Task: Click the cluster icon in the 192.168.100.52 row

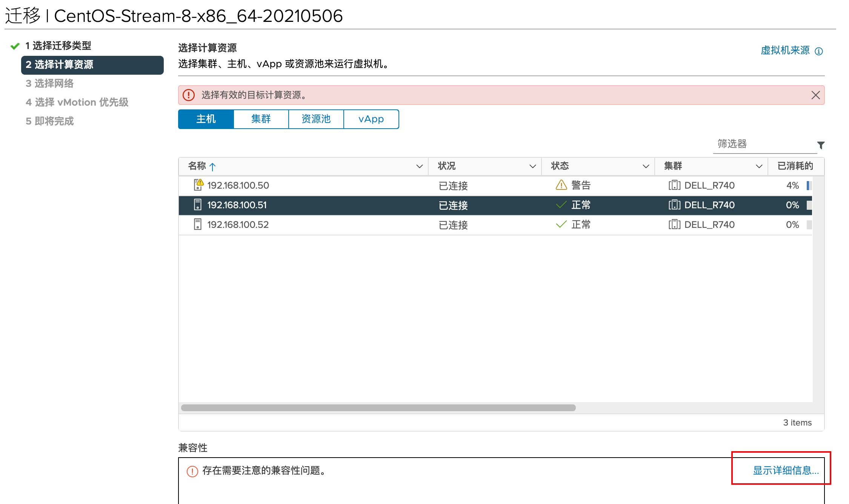Action: [674, 224]
